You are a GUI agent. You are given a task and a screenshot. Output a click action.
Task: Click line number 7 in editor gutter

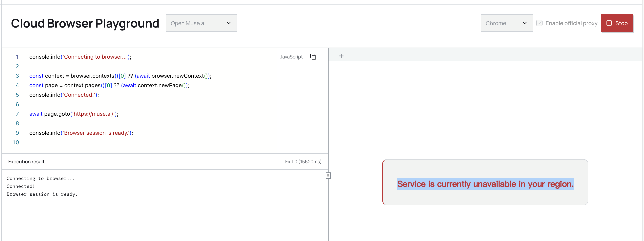click(17, 114)
